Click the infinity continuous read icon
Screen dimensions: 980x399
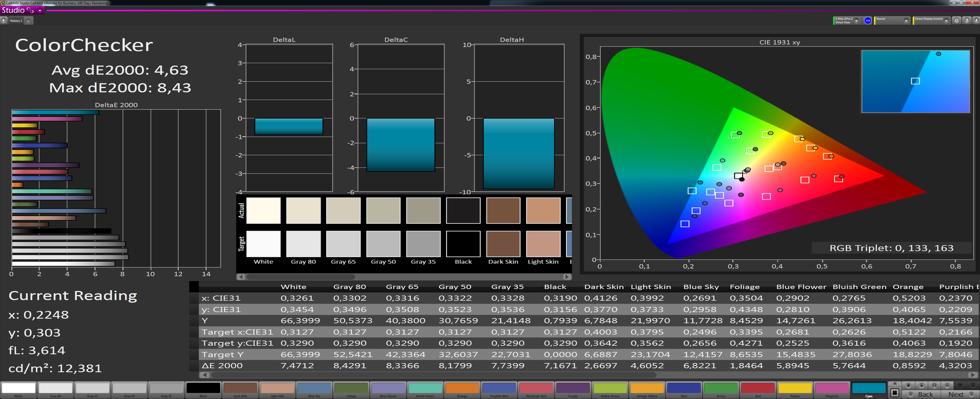947,385
